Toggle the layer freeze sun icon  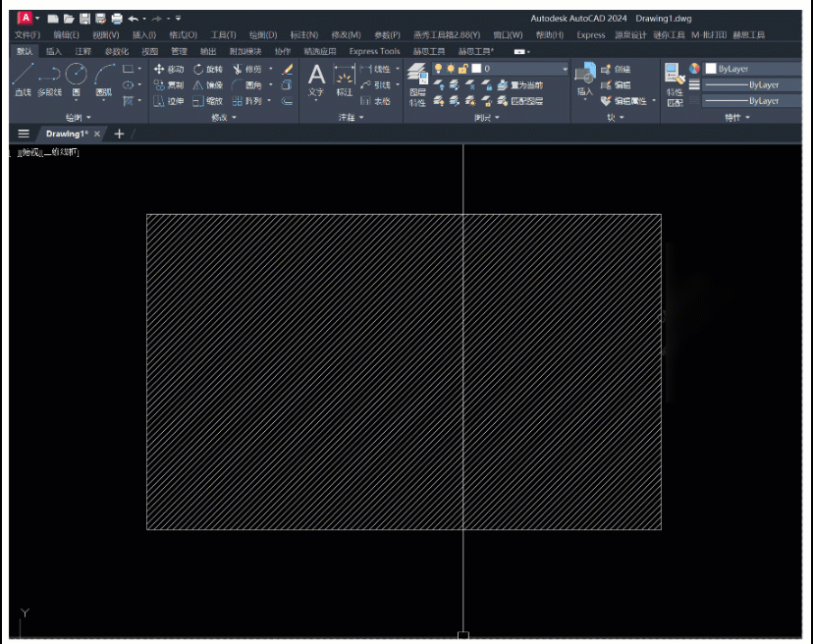pos(451,69)
